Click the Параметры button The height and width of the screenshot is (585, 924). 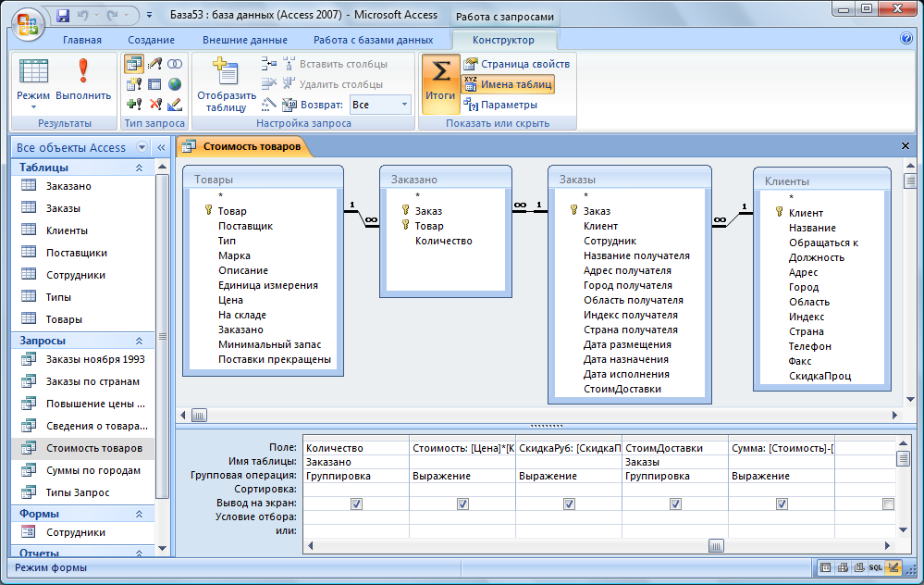(x=501, y=105)
